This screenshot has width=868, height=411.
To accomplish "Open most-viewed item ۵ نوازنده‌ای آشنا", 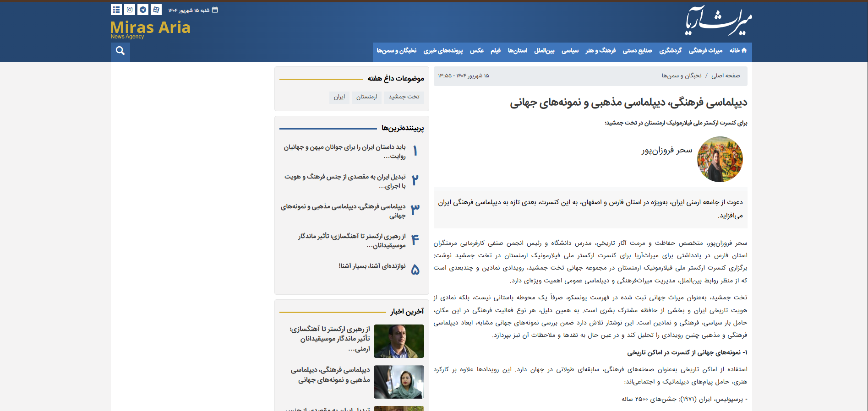I will 372,266.
